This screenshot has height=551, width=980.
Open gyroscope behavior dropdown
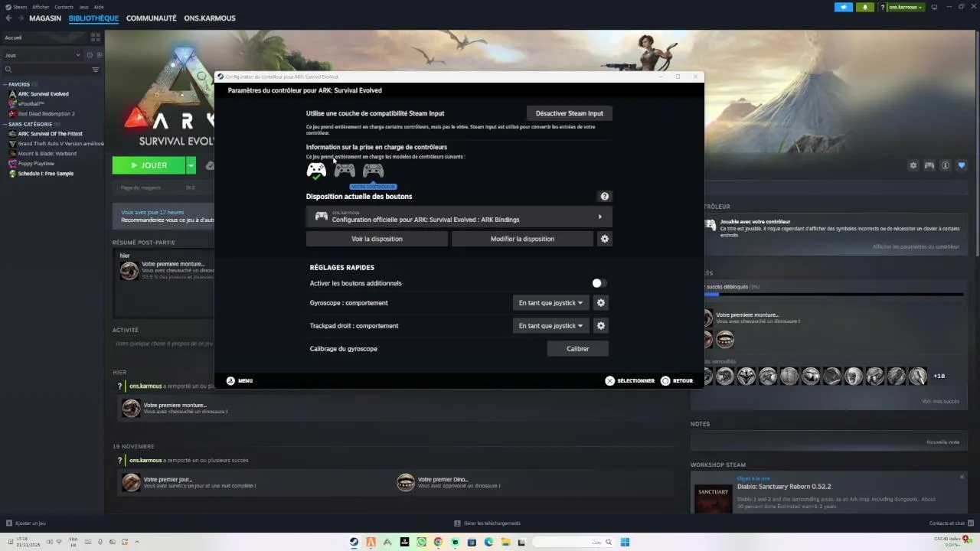click(550, 303)
